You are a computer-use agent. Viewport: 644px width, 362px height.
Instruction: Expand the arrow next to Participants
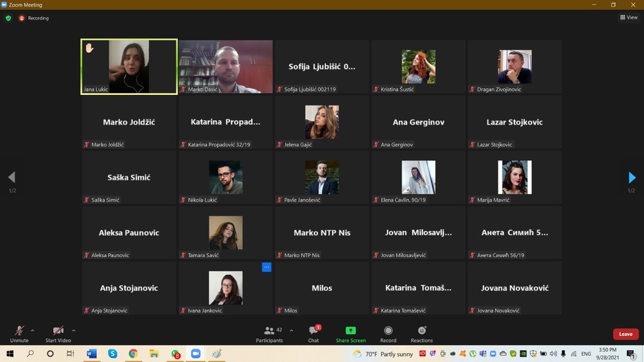291,331
